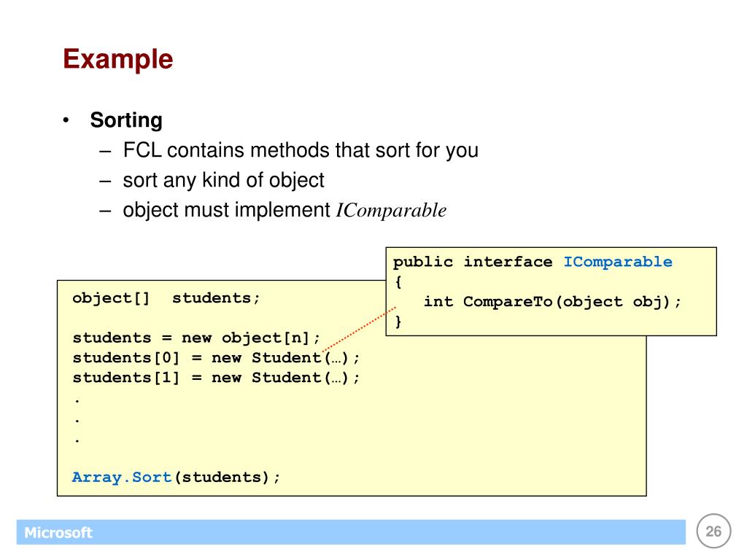747x560 pixels.
Task: Click 'FCL contains methods that sort for you'
Action: coord(301,150)
